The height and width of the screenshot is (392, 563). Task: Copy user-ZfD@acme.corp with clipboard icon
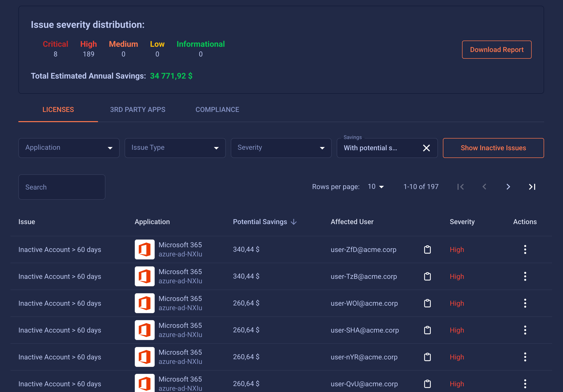click(427, 249)
